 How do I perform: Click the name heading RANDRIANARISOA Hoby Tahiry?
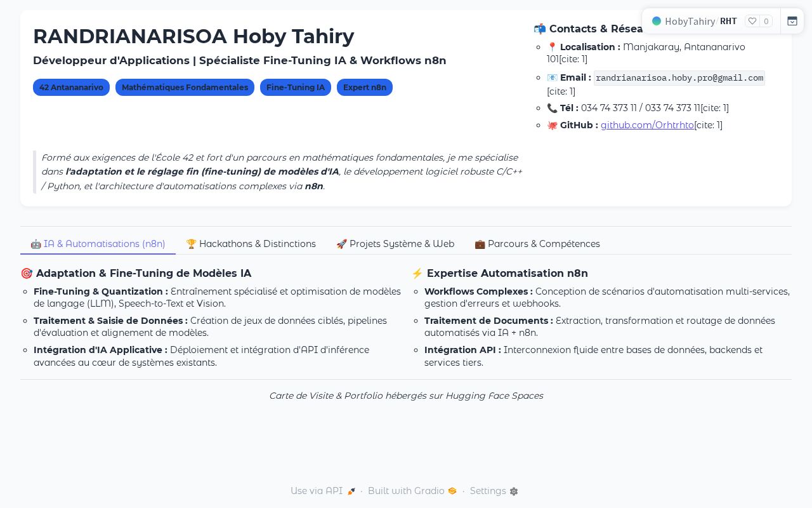pyautogui.click(x=193, y=36)
